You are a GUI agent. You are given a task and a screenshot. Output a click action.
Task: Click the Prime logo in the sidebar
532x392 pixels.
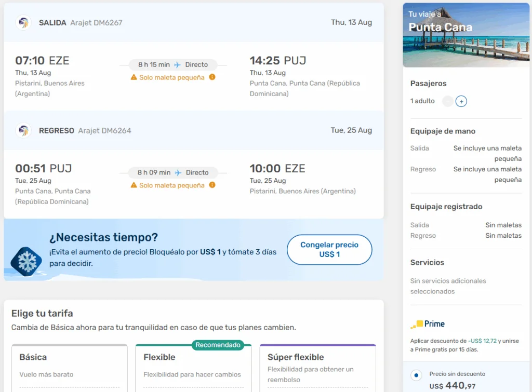coord(427,323)
